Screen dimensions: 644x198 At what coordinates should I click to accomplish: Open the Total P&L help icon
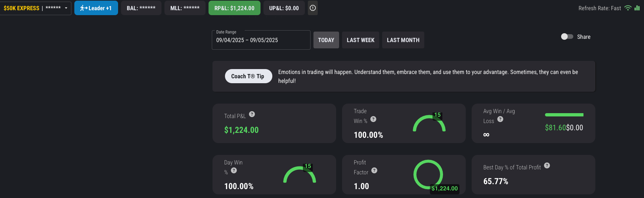pos(252,114)
